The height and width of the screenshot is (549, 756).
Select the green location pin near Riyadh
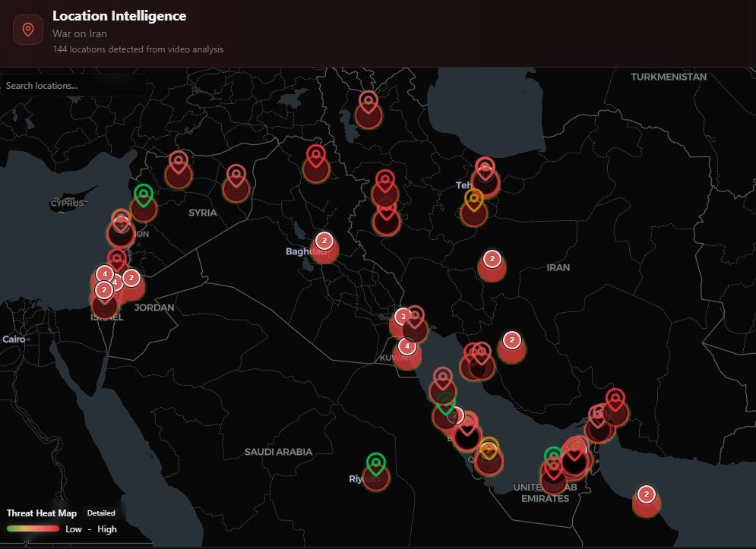pos(375,462)
